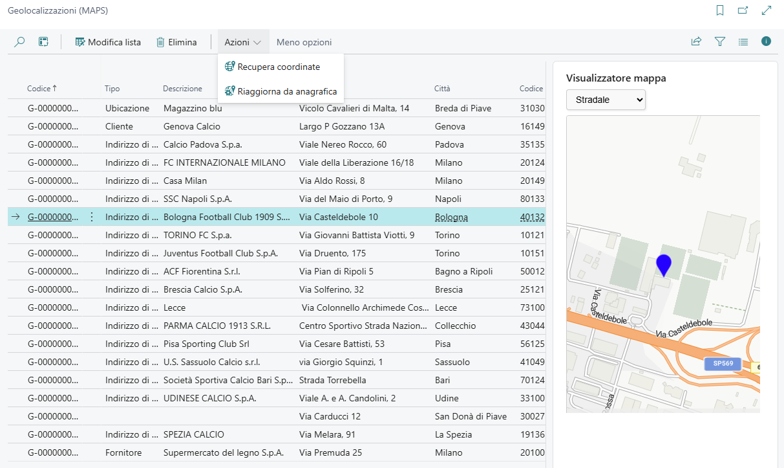The width and height of the screenshot is (784, 468).
Task: Click the Magazzino blu cell
Action: point(192,108)
